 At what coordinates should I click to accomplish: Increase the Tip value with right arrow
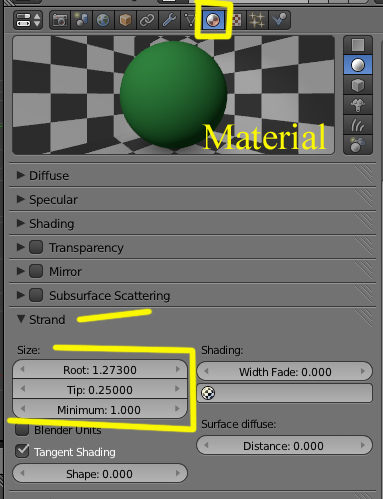click(x=178, y=389)
